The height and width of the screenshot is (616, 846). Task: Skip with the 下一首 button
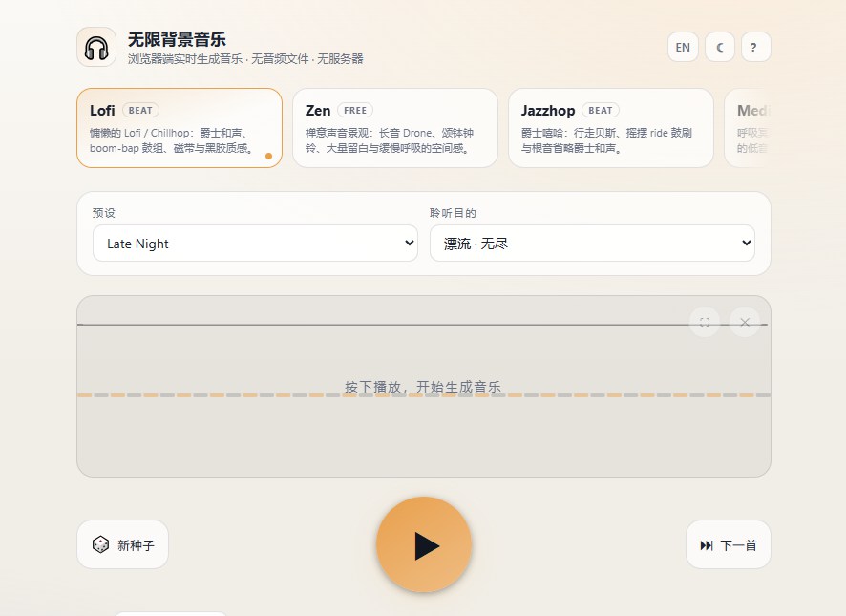729,544
